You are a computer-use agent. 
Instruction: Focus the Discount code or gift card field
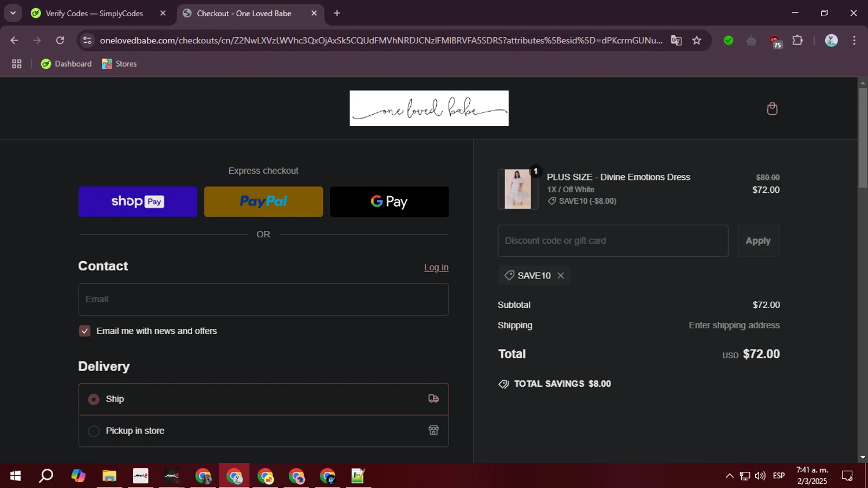[x=613, y=241]
